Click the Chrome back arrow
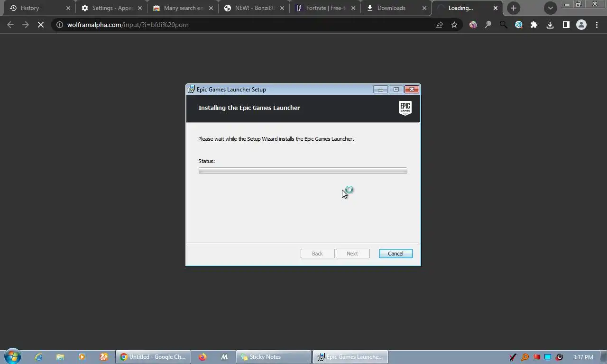Viewport: 607px width, 364px height. 10,25
